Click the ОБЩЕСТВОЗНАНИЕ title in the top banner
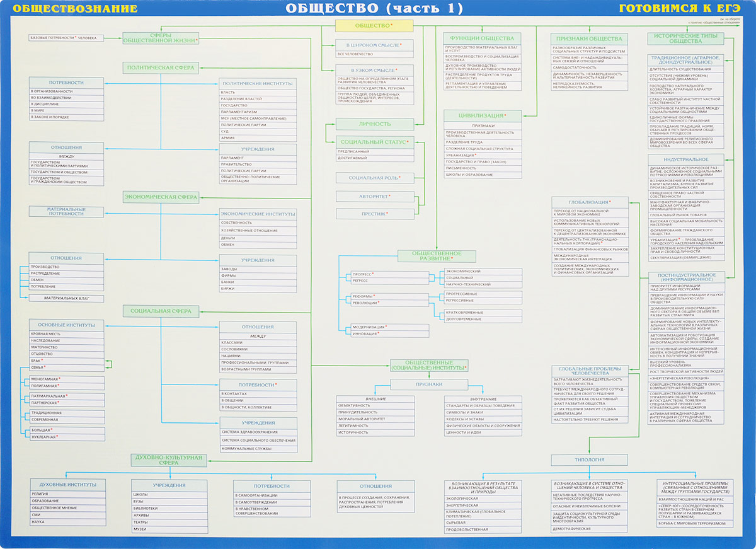 [76, 9]
